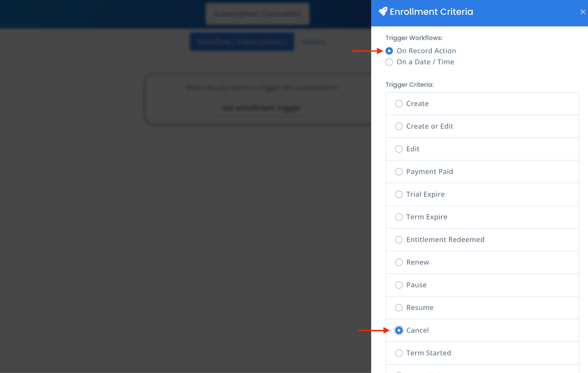The image size is (588, 373).
Task: Choose "Pause" as the trigger criteria
Action: click(x=399, y=285)
